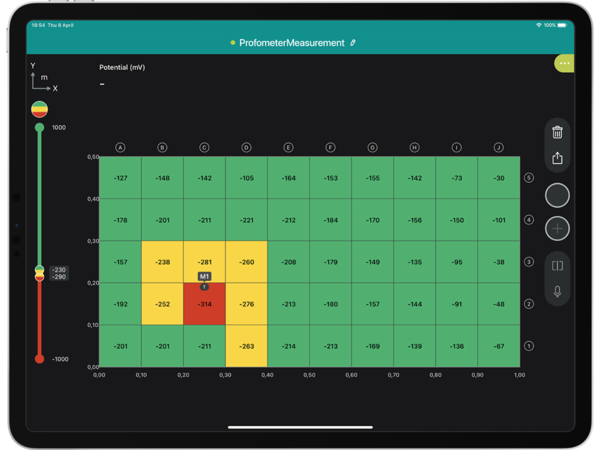The width and height of the screenshot is (600, 450).
Task: Select the yellow threshold handle at -230
Action: (39, 270)
